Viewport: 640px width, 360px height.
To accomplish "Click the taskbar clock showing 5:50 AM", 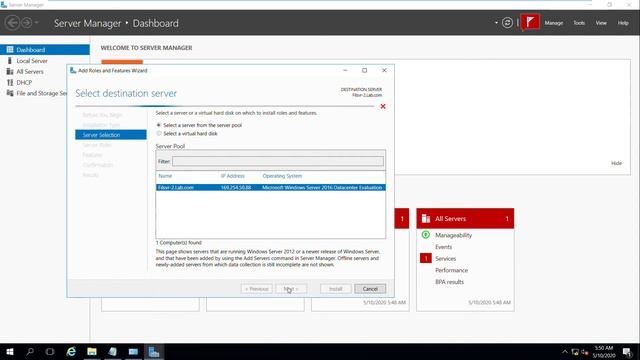I will coord(604,351).
